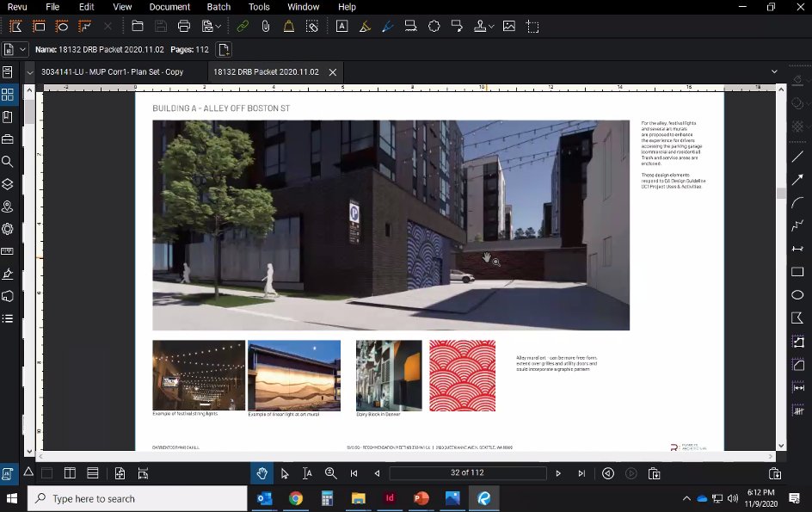This screenshot has height=512, width=812.
Task: Click the Print icon in toolbar
Action: 184,26
